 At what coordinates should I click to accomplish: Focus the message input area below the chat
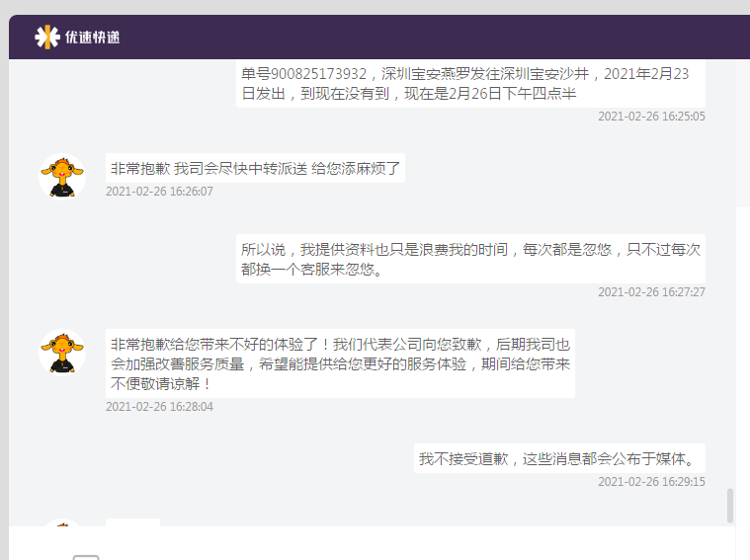click(372, 543)
